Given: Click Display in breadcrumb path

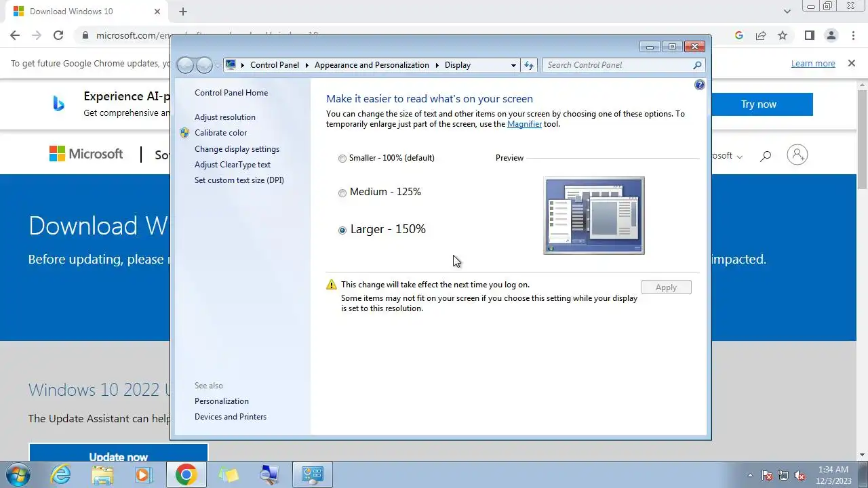Looking at the screenshot, I should pyautogui.click(x=458, y=65).
